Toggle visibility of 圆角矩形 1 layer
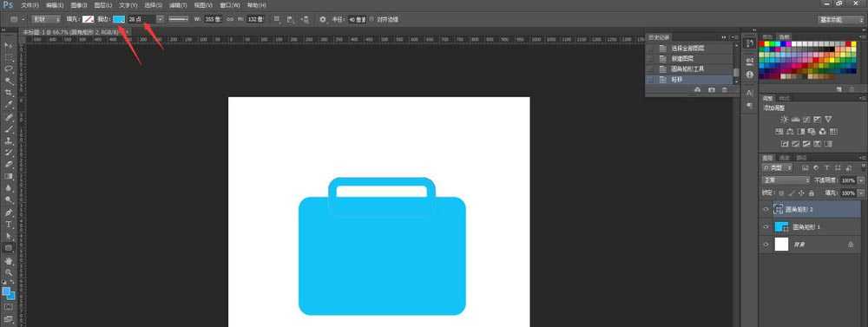 tap(766, 227)
